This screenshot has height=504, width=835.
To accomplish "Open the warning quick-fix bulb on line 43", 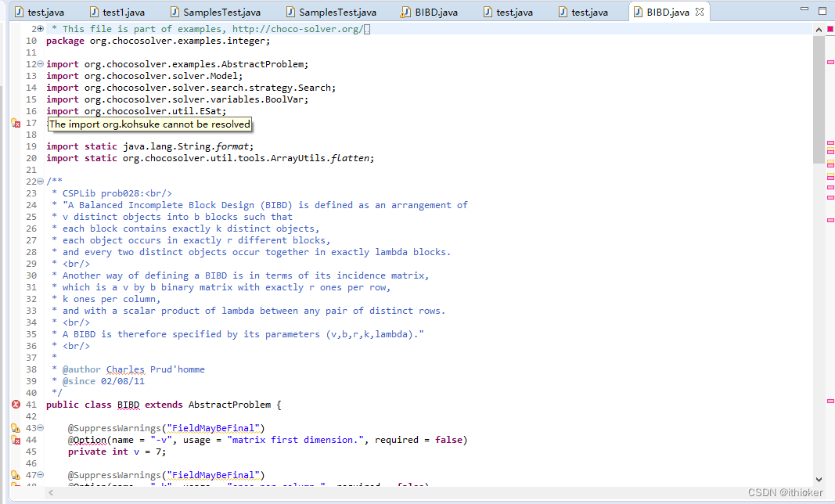I will (16, 428).
